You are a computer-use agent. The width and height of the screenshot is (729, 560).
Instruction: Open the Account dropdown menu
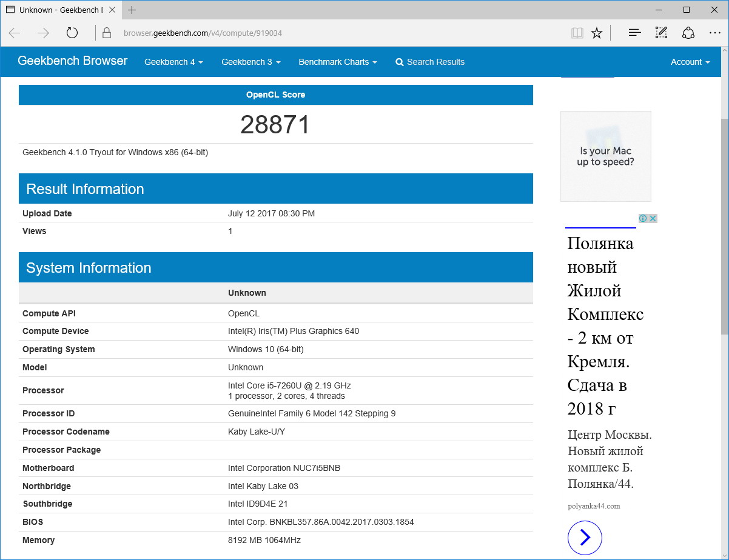(690, 62)
